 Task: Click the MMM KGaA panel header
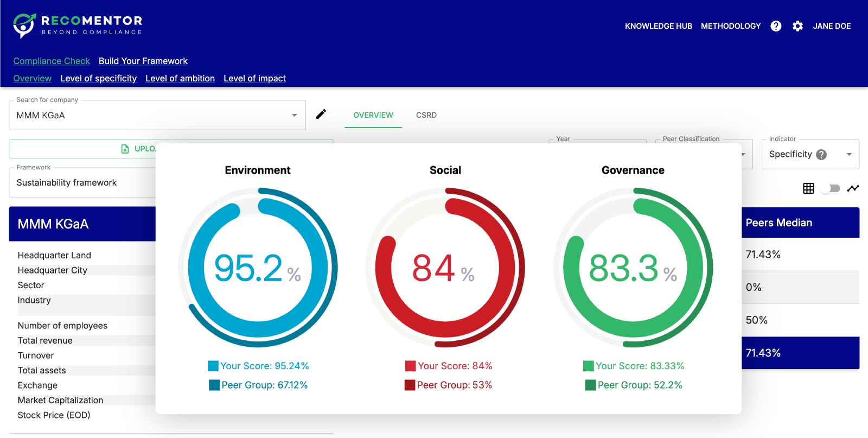(x=82, y=224)
